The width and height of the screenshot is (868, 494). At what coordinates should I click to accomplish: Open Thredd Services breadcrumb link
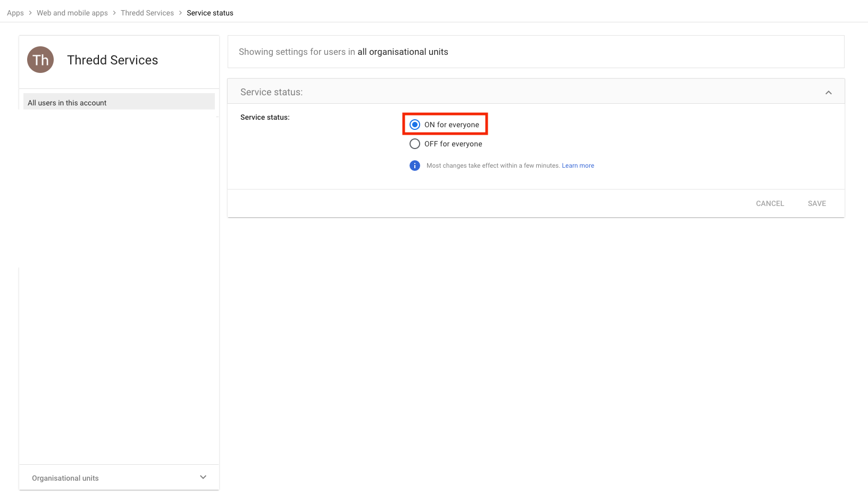[147, 13]
